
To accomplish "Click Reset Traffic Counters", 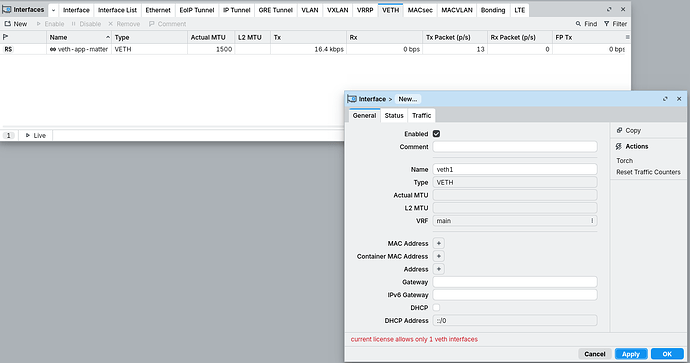I will click(648, 172).
